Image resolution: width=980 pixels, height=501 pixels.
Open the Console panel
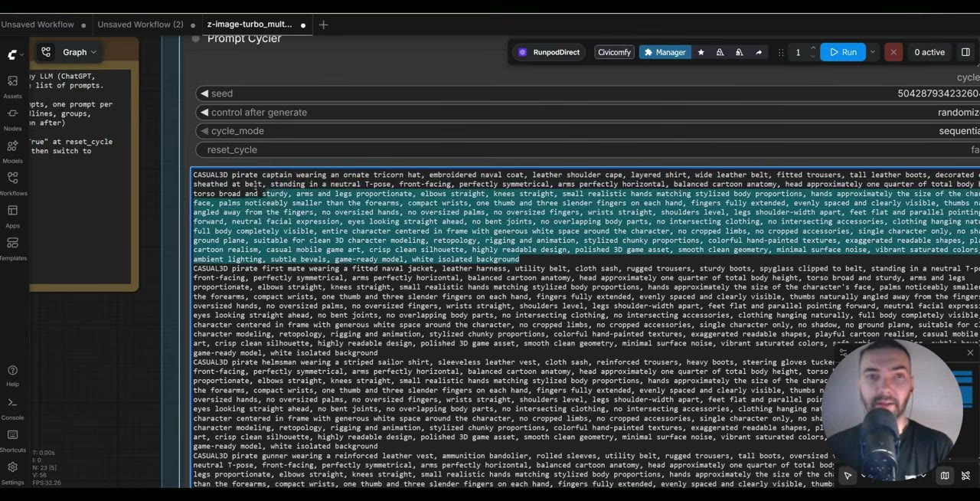click(12, 408)
